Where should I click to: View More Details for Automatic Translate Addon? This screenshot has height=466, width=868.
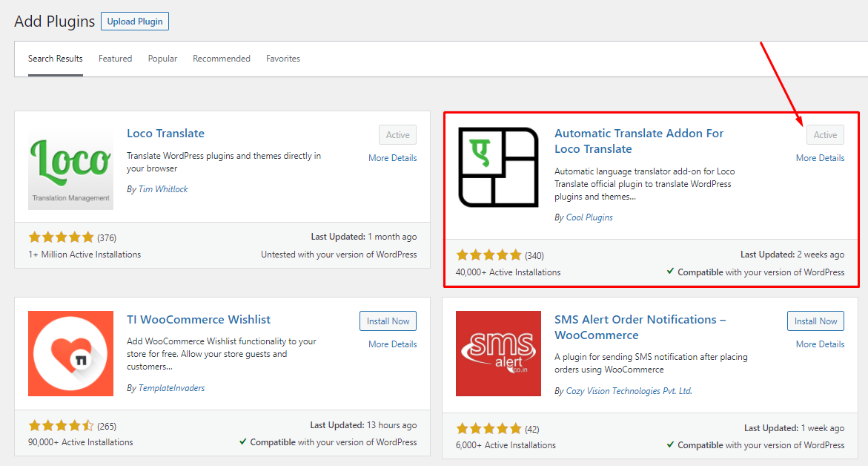pyautogui.click(x=820, y=158)
